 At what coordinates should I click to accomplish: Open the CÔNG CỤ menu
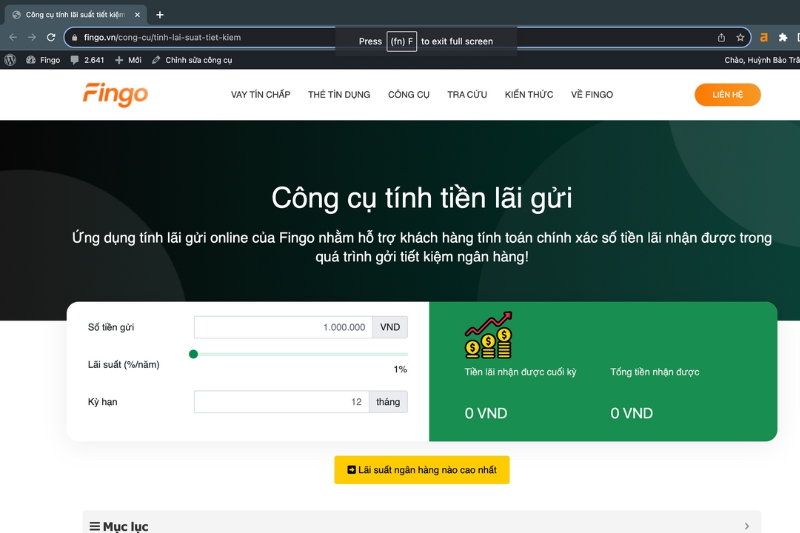409,94
